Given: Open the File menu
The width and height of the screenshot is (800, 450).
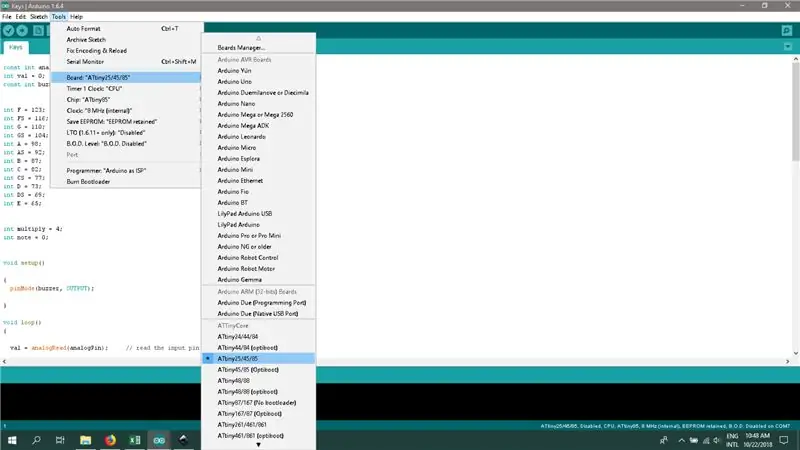Looking at the screenshot, I should tap(7, 17).
